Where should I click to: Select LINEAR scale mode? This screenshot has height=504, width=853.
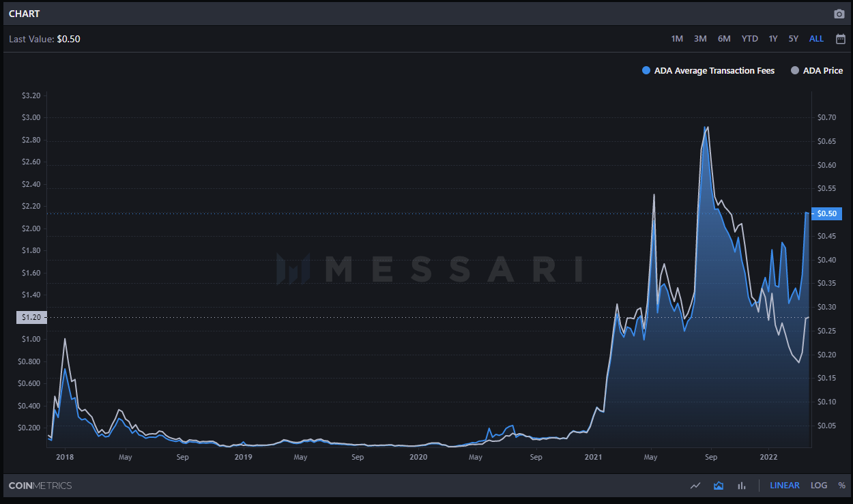click(x=785, y=486)
